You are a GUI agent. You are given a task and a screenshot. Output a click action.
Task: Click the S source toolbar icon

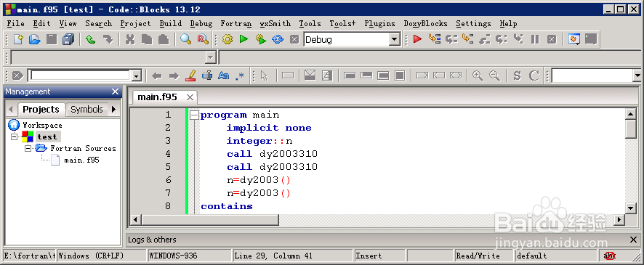pos(517,76)
